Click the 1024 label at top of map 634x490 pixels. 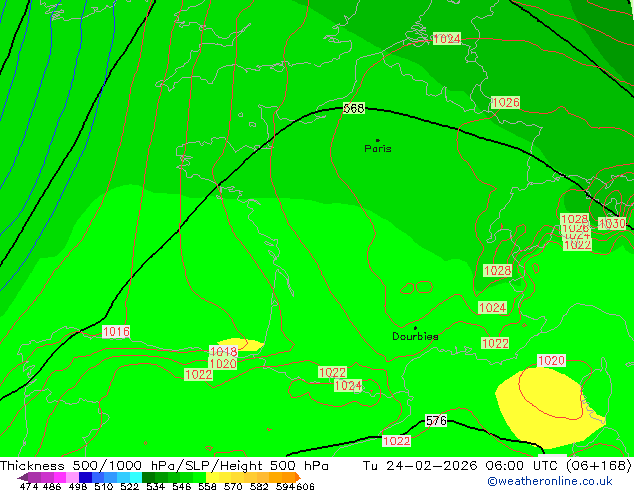447,38
